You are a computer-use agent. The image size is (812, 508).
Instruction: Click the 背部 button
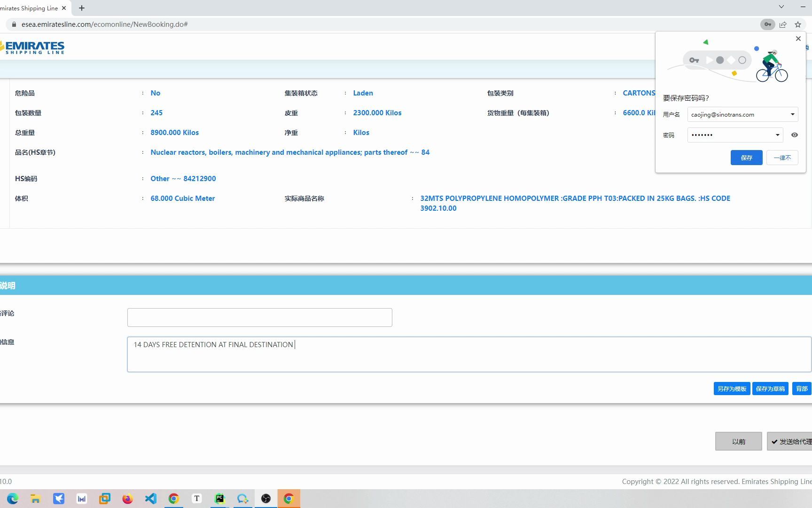point(802,389)
